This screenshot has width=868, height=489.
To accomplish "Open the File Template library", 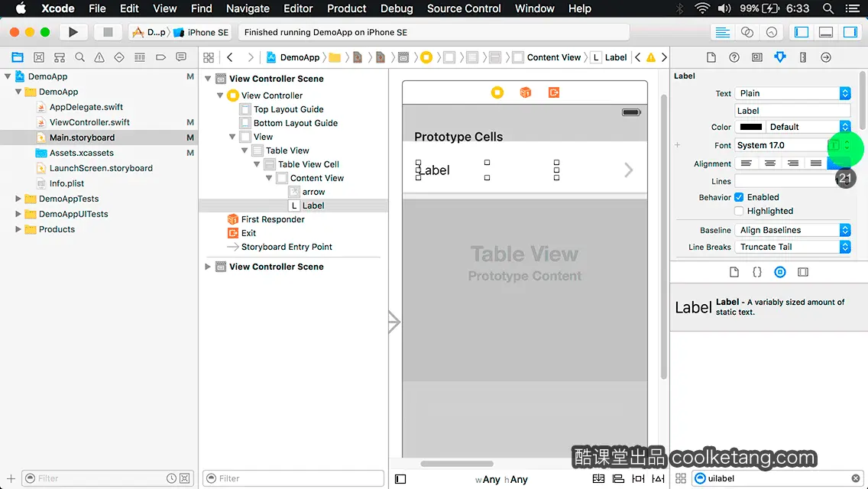I will [734, 272].
